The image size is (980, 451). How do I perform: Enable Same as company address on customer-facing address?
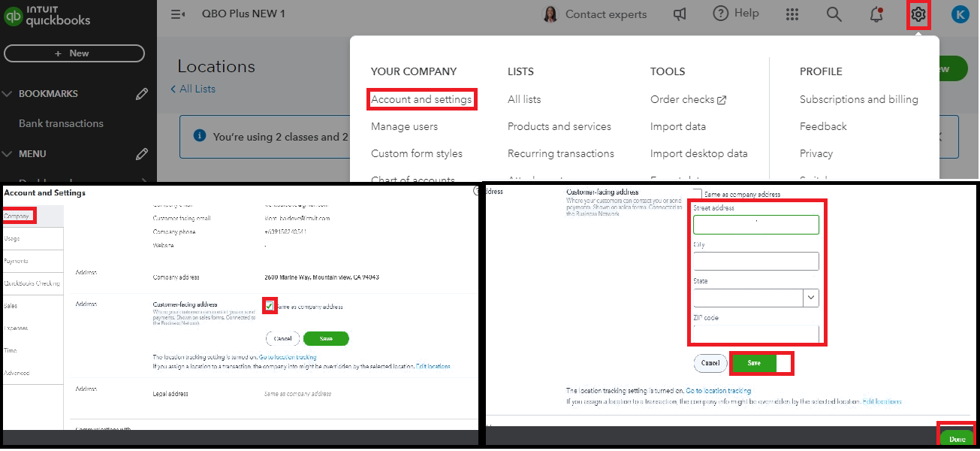697,193
